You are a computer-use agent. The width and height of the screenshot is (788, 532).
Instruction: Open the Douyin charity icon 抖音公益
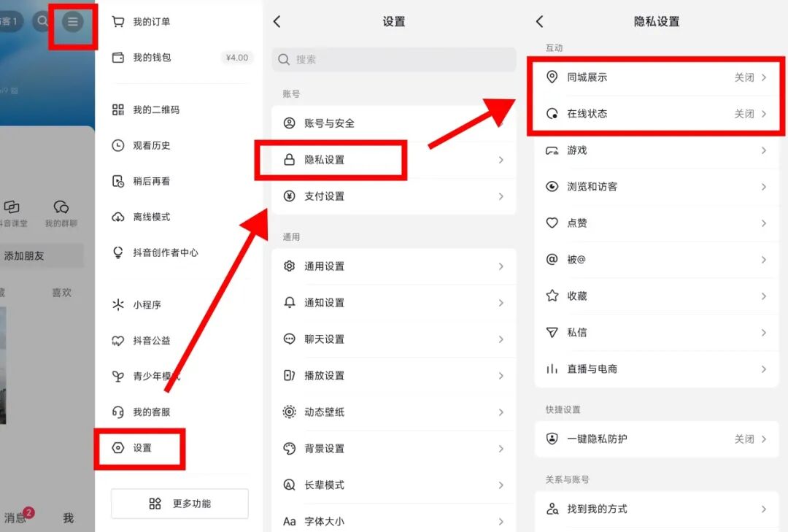(153, 341)
